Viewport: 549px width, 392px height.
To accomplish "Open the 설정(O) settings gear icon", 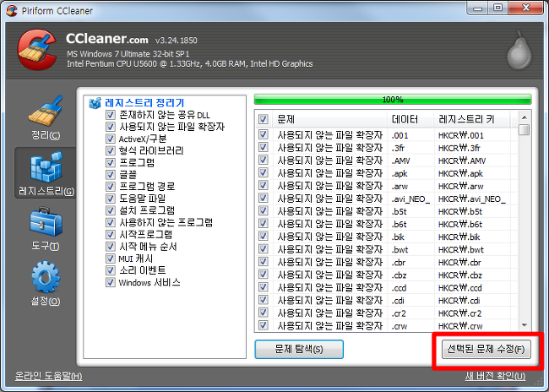I will [x=46, y=277].
